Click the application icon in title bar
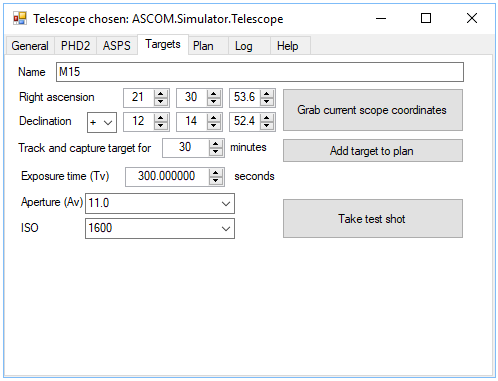The height and width of the screenshot is (381, 498). (20, 18)
